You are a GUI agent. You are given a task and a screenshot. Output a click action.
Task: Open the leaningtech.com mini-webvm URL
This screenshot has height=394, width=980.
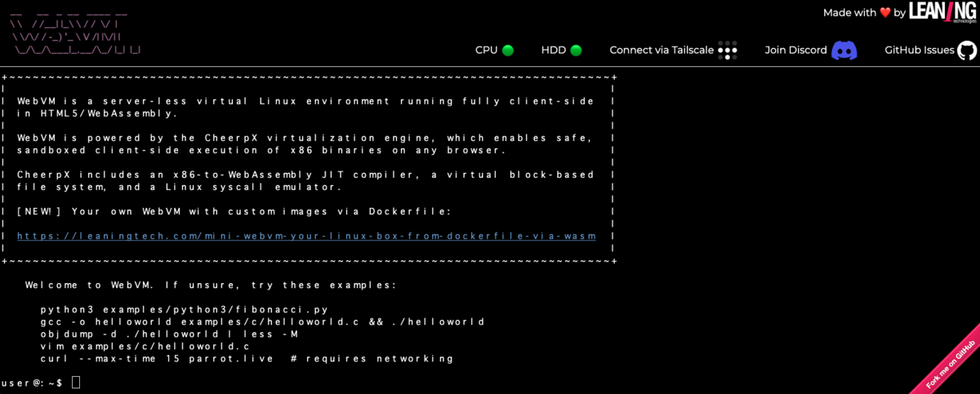pyautogui.click(x=306, y=236)
